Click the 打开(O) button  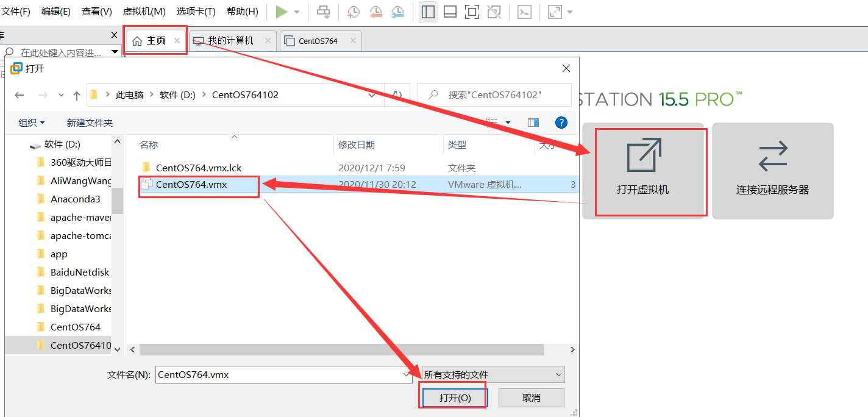click(455, 397)
